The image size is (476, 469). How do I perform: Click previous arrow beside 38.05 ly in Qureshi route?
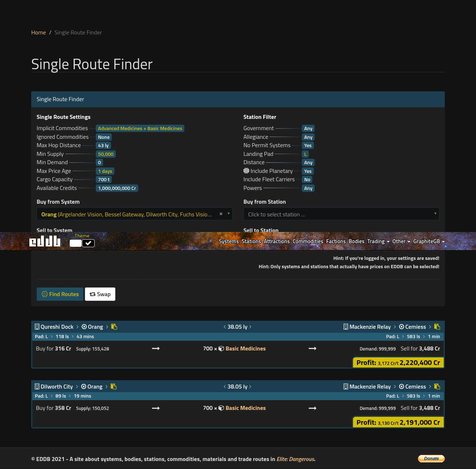pyautogui.click(x=225, y=327)
